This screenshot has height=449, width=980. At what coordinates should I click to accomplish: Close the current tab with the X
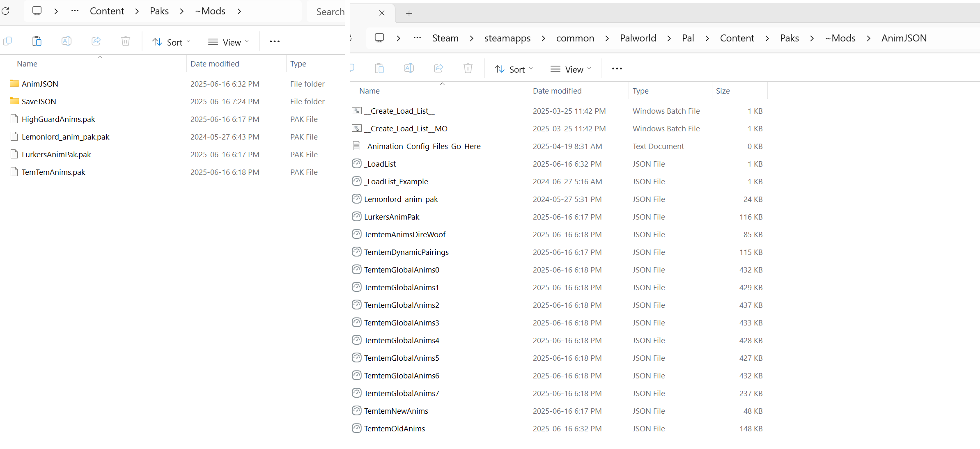(x=381, y=13)
